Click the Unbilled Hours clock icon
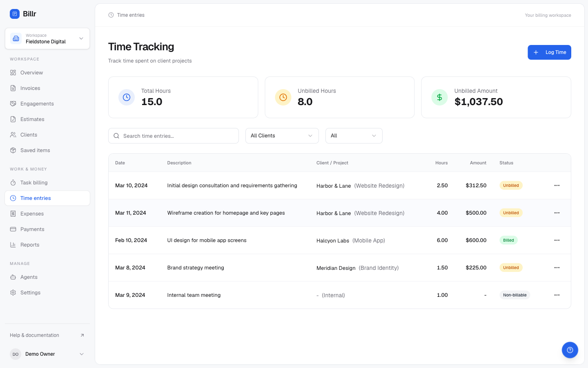This screenshot has width=588, height=368. pos(283,97)
